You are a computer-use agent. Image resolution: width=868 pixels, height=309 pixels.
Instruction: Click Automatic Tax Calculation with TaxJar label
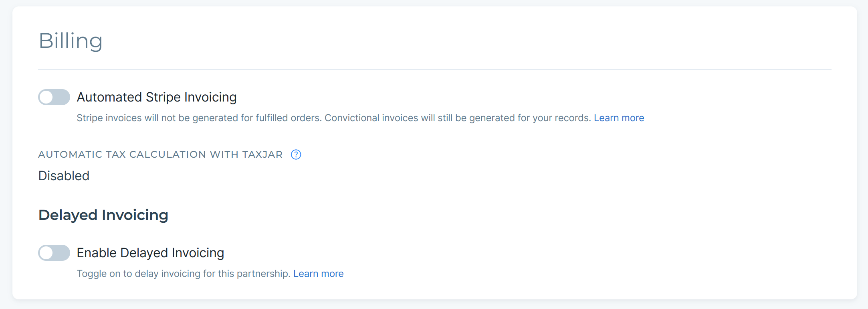[x=160, y=154]
